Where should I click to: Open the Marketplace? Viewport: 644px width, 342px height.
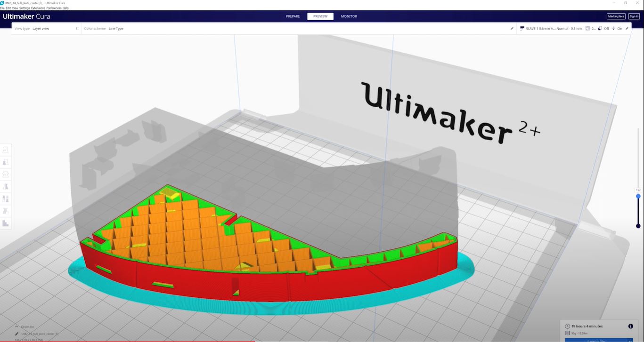point(616,16)
